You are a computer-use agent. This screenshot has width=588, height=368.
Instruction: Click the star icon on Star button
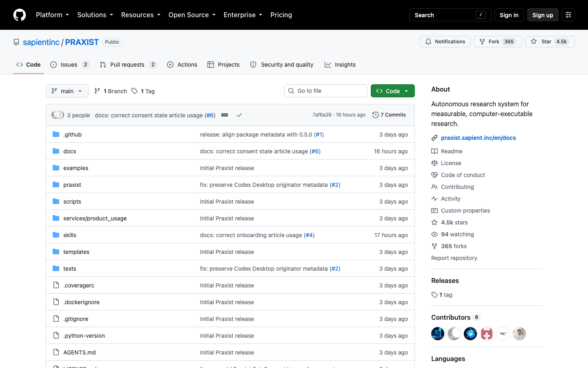pyautogui.click(x=534, y=42)
